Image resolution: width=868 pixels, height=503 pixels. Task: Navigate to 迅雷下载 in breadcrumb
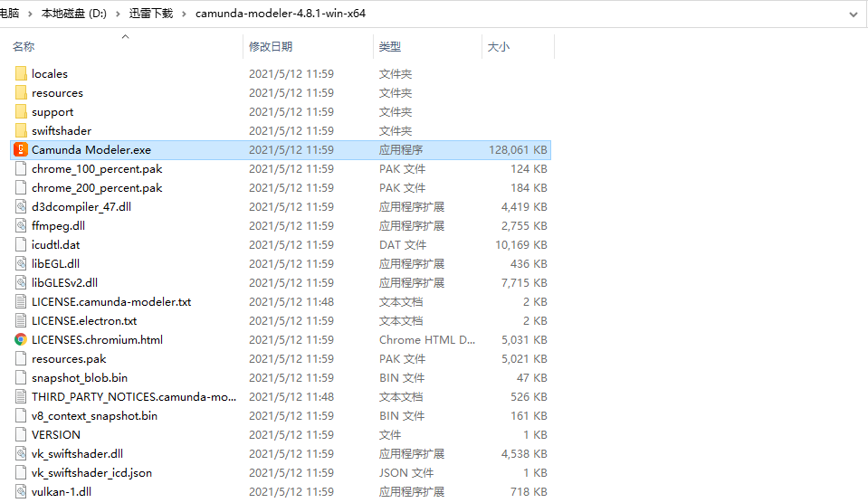[151, 14]
